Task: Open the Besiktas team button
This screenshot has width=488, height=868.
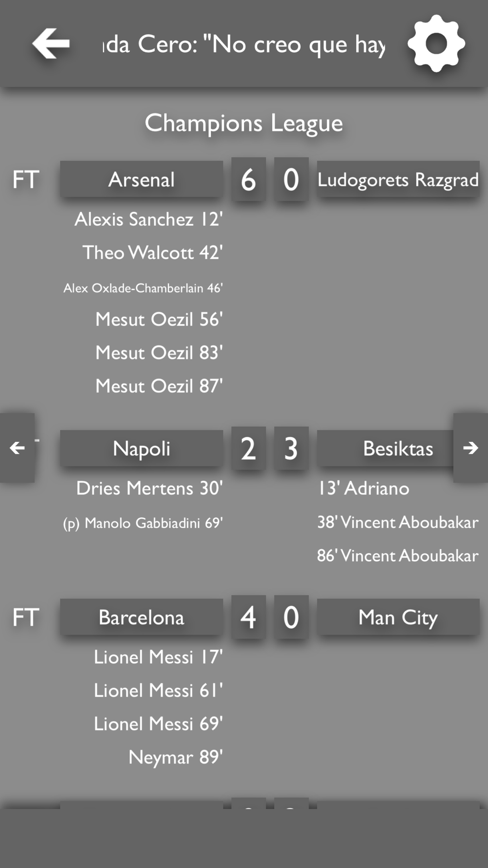Action: (x=386, y=448)
